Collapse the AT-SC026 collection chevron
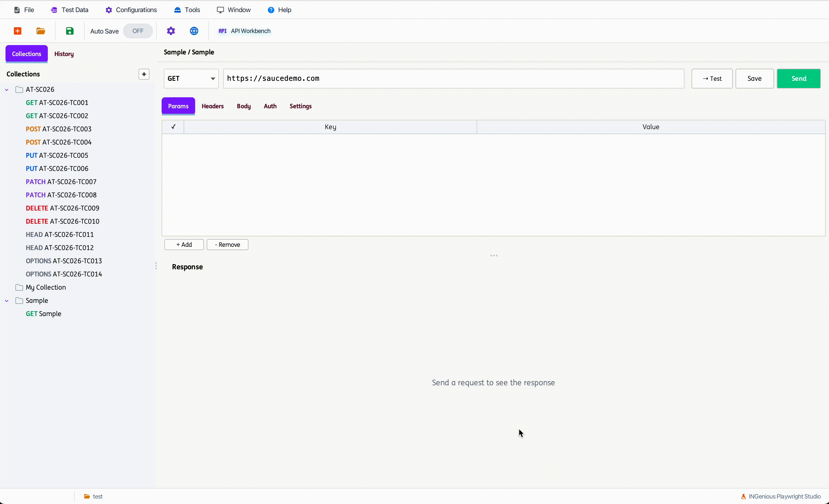 pos(7,90)
